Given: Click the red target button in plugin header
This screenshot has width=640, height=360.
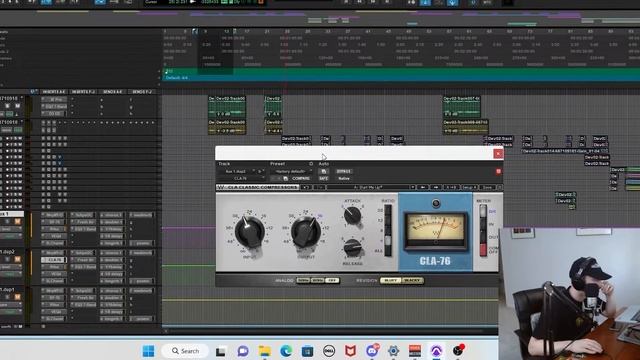Looking at the screenshot, I should click(x=498, y=171).
